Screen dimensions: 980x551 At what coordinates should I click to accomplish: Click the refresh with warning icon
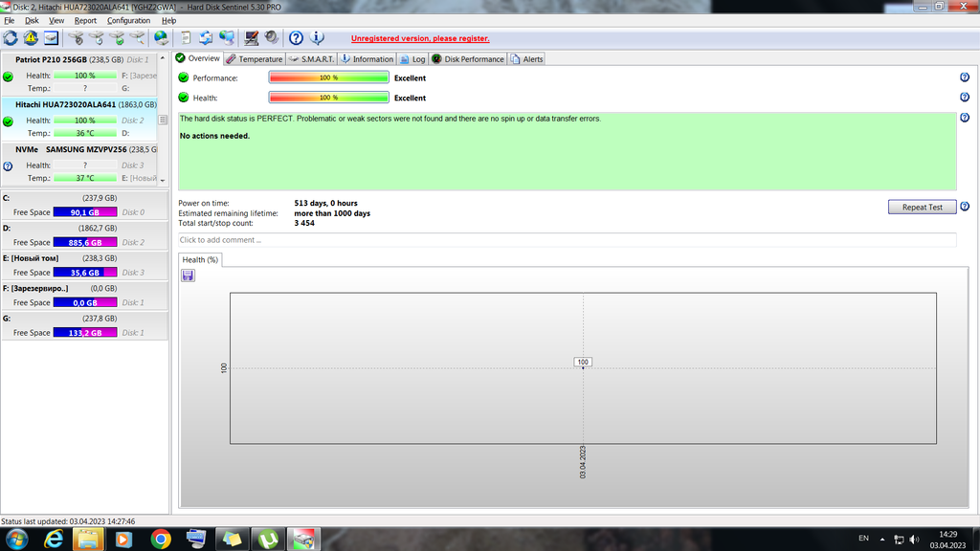pos(31,38)
